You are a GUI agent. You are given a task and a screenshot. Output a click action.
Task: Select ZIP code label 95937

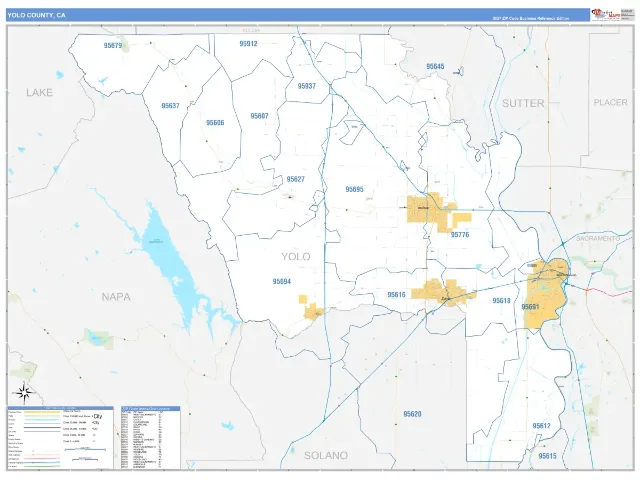tap(307, 86)
